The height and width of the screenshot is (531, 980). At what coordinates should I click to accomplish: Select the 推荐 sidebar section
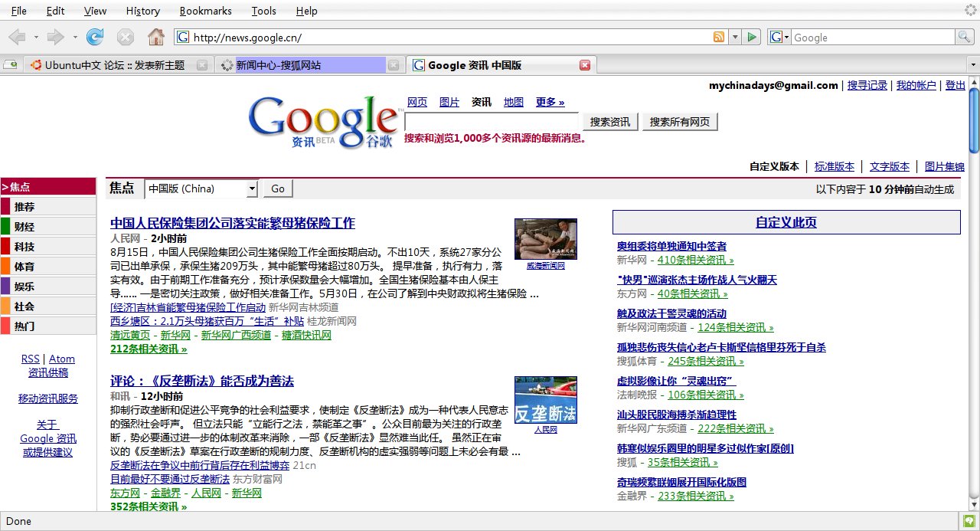[48, 207]
